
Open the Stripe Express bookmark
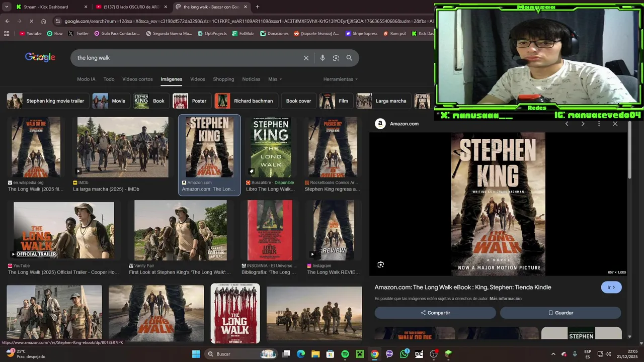(x=361, y=34)
